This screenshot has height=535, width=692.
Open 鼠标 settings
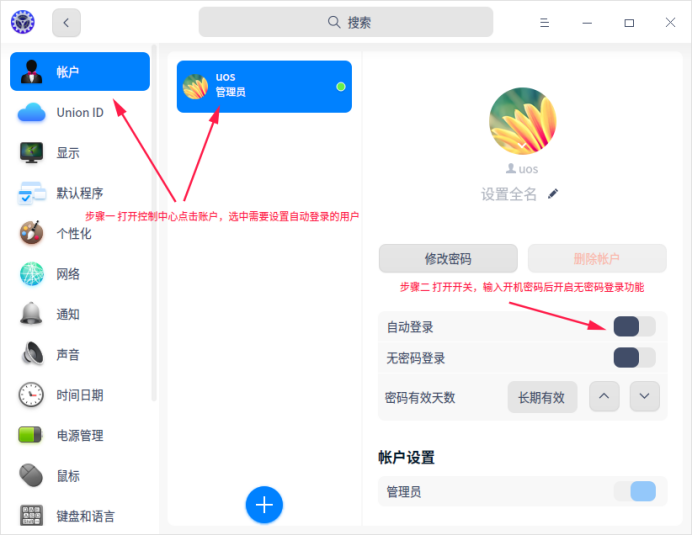click(80, 475)
